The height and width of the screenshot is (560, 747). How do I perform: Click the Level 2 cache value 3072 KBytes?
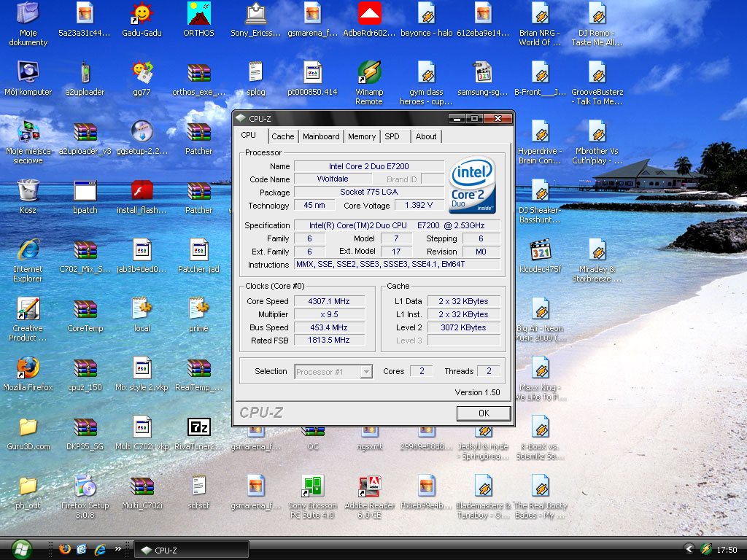tap(463, 327)
